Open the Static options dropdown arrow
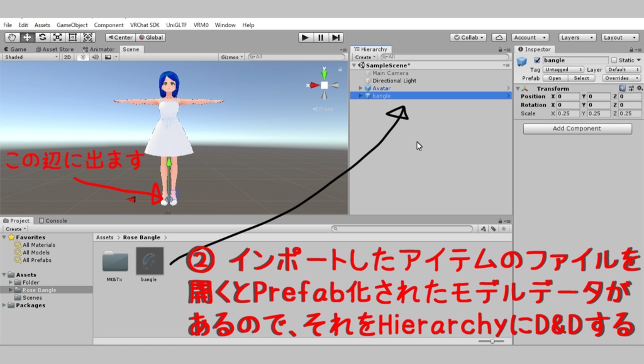 click(x=639, y=60)
